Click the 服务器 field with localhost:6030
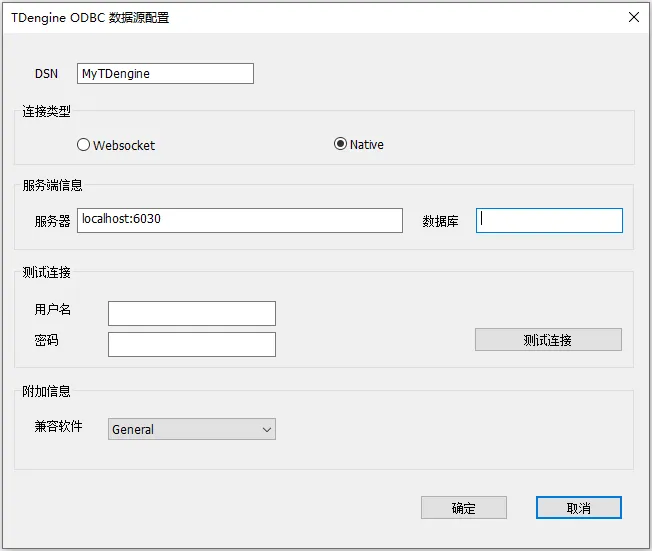The width and height of the screenshot is (652, 551). 239,220
